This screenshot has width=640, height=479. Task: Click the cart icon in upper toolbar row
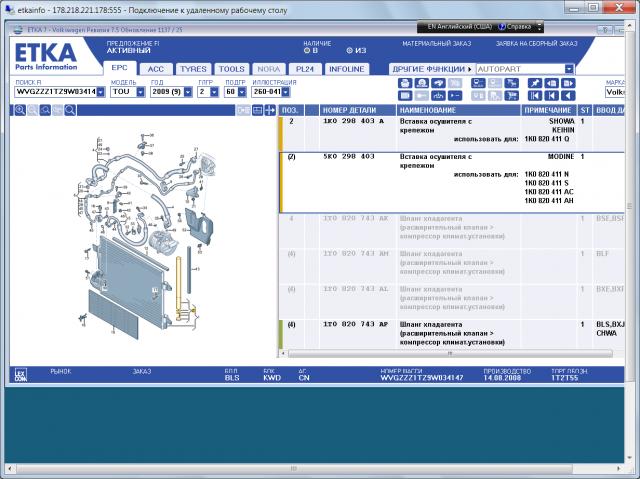click(x=511, y=83)
